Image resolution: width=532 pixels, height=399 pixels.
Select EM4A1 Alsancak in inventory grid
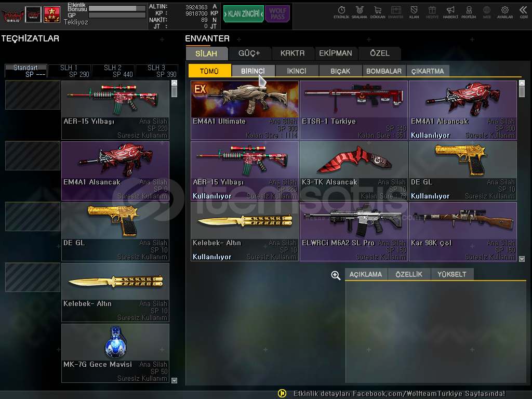(x=463, y=110)
